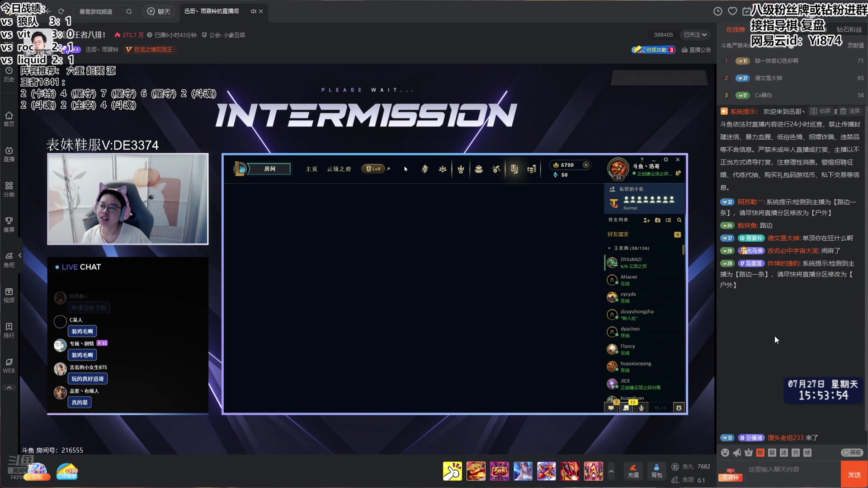Click the 可领次数 3 reward badge
The width and height of the screenshot is (868, 488).
coord(654,50)
